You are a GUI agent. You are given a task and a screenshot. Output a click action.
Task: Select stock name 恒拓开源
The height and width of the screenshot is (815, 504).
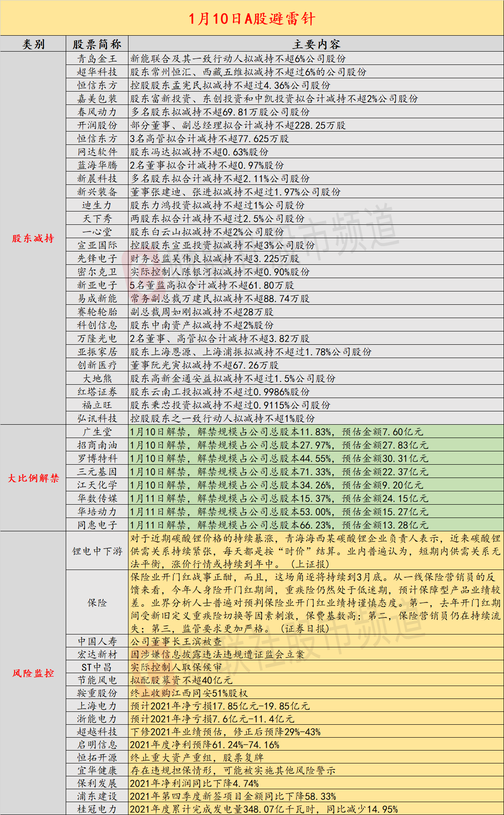[97, 757]
